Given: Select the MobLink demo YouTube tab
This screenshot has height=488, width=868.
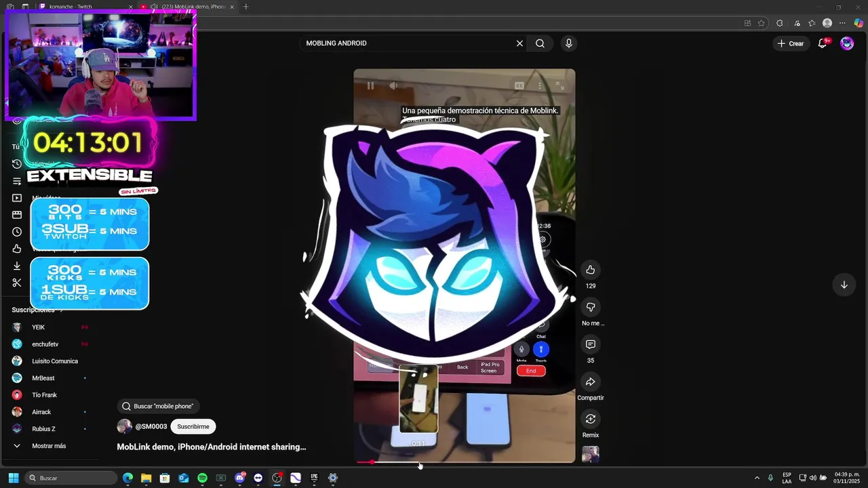Looking at the screenshot, I should click(x=186, y=7).
